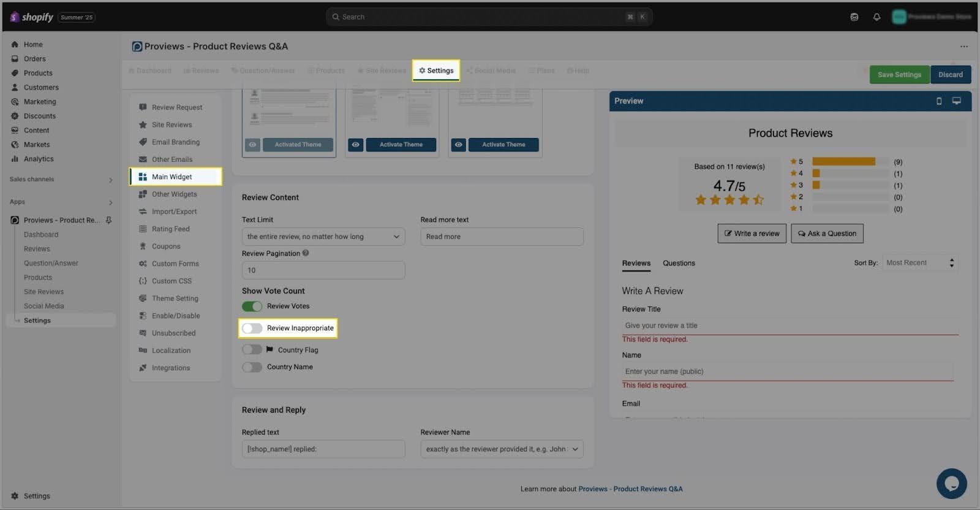Image resolution: width=980 pixels, height=510 pixels.
Task: Click the Save Settings button
Action: point(899,75)
